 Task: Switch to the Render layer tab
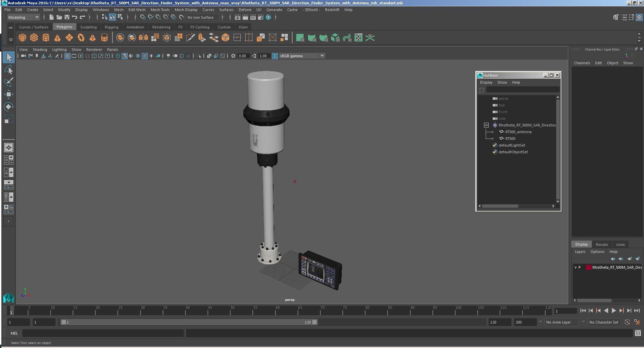(x=602, y=245)
